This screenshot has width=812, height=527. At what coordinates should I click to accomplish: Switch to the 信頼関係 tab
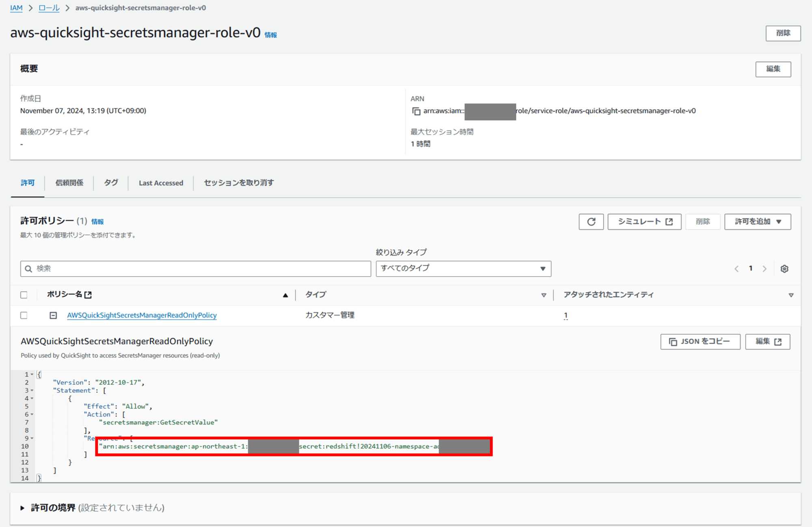[69, 183]
